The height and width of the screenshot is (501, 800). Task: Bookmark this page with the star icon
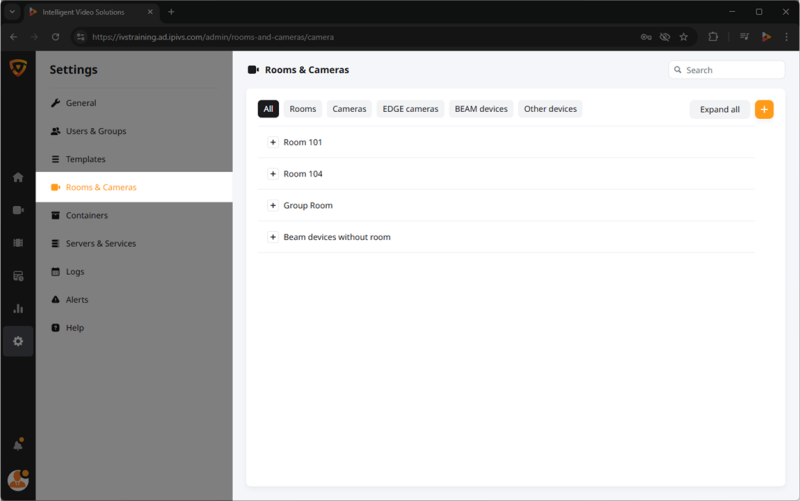(684, 37)
